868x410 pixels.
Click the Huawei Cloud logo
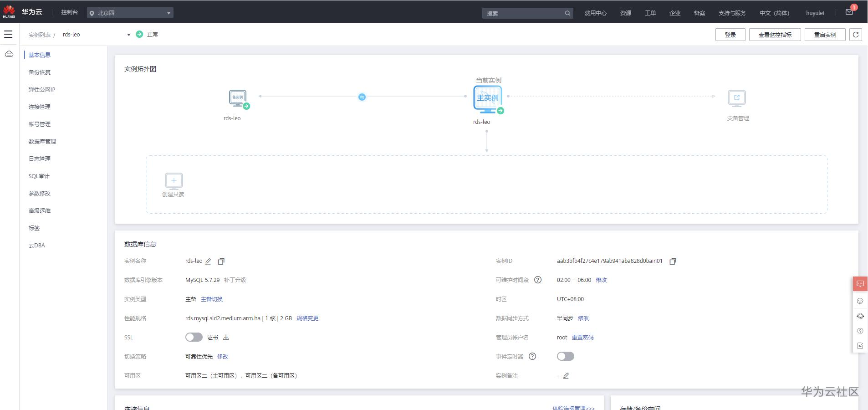9,12
